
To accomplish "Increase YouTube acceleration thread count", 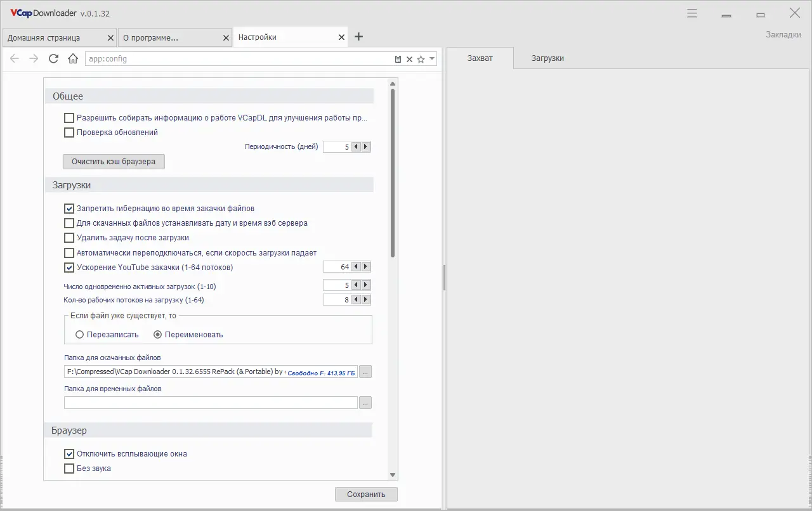I will tap(365, 267).
